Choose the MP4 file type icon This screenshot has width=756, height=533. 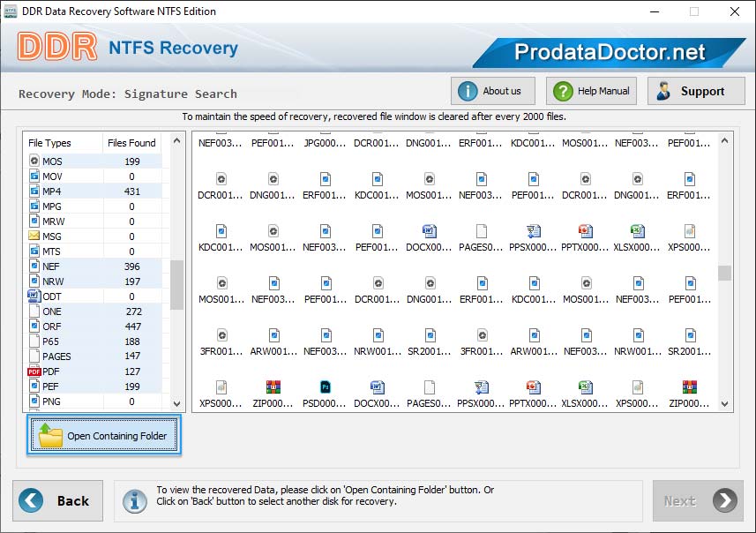(x=34, y=191)
